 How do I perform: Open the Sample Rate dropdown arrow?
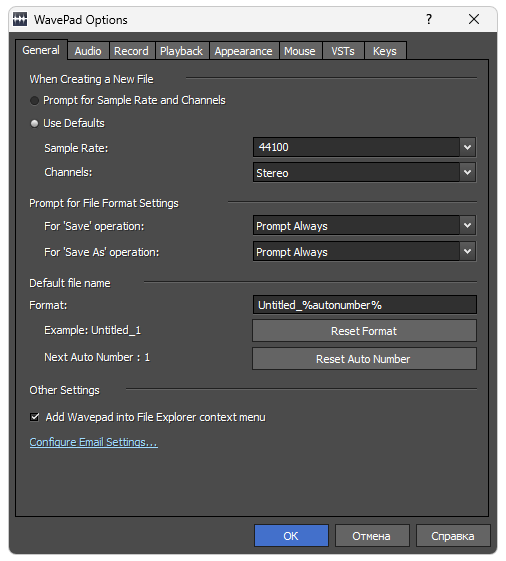pos(467,147)
